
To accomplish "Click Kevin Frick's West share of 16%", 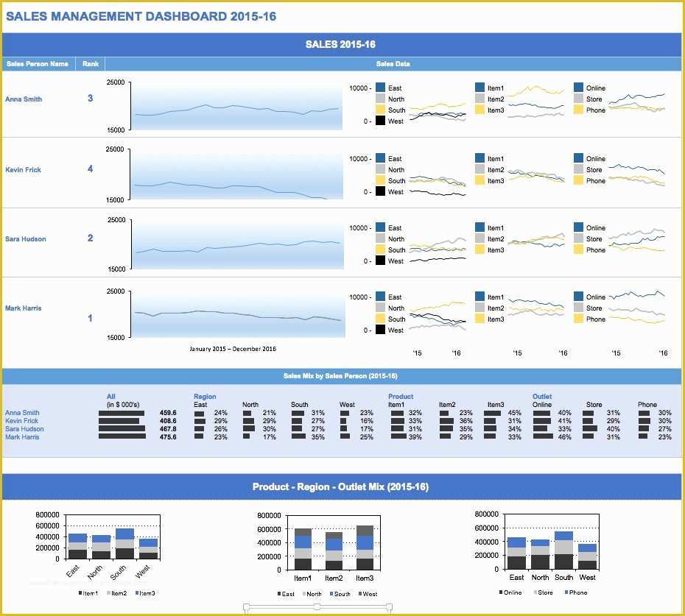I will (367, 421).
